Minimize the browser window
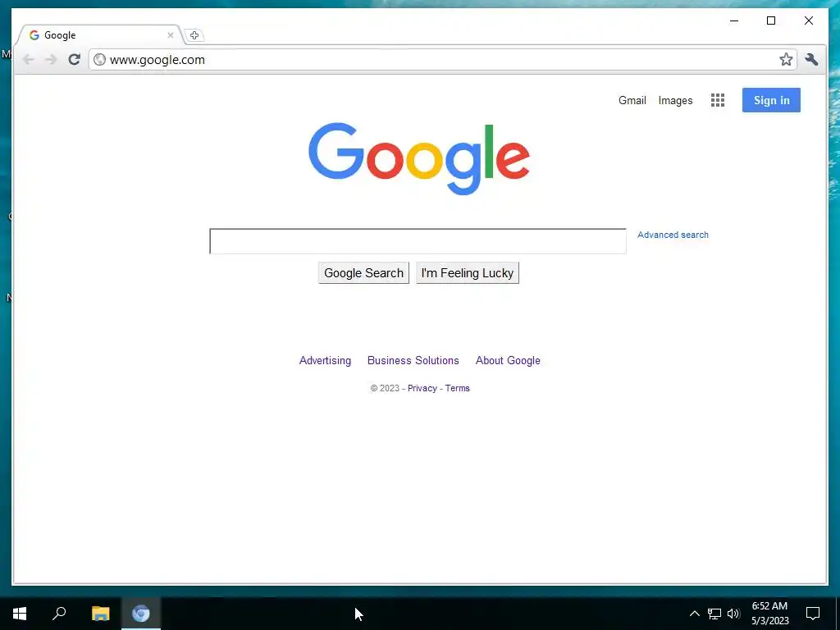This screenshot has height=630, width=840. point(734,21)
